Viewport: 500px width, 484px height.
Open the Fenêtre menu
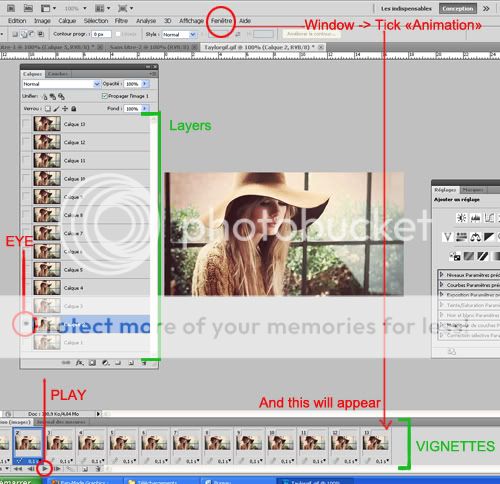point(221,21)
